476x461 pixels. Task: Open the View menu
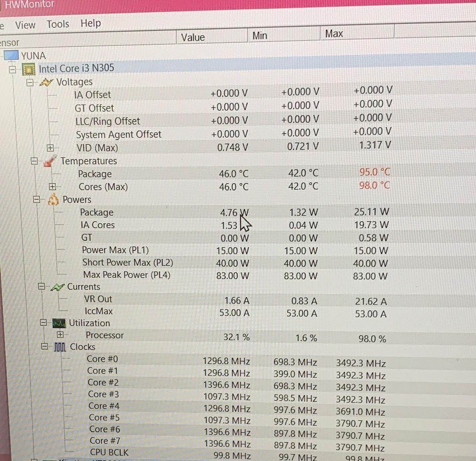click(x=25, y=25)
